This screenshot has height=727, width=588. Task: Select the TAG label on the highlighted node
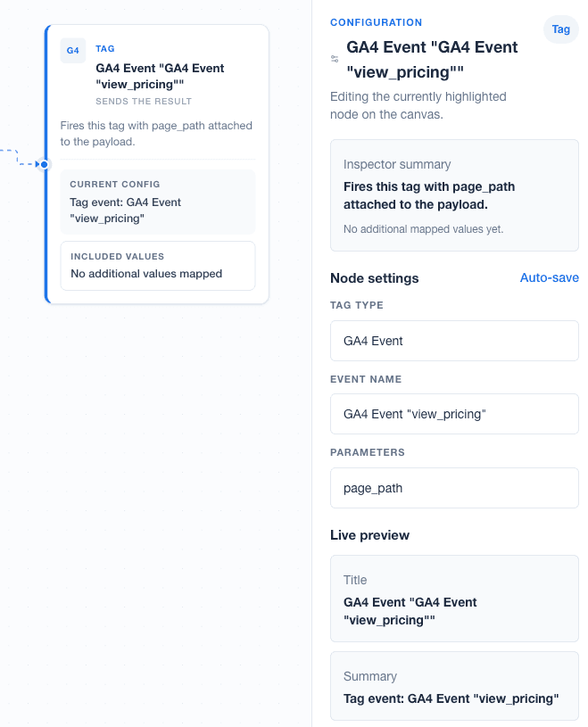(104, 48)
